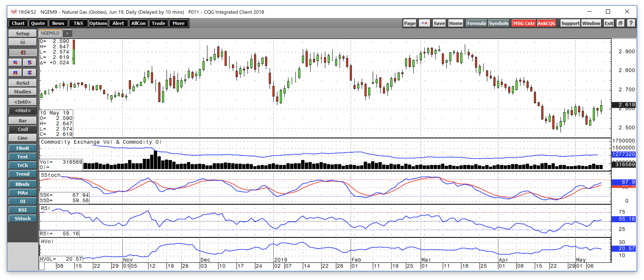Open the Studies list

23,91
